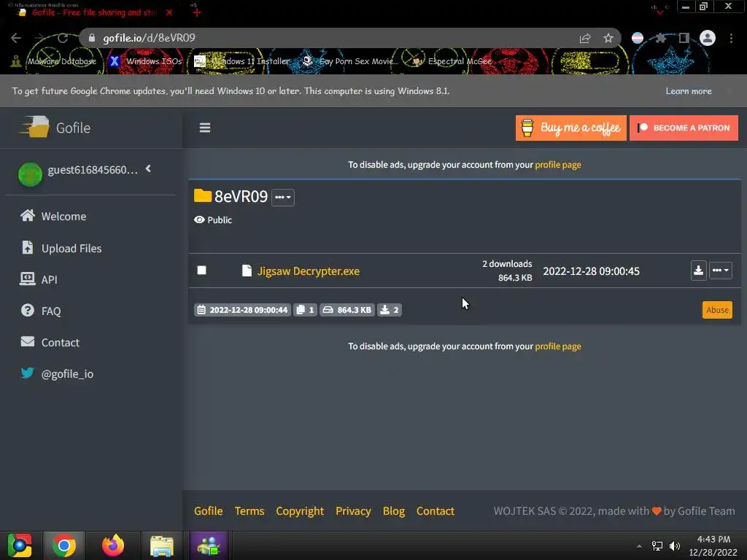Image resolution: width=747 pixels, height=560 pixels.
Task: Show hidden tray icons arrow
Action: [x=639, y=546]
